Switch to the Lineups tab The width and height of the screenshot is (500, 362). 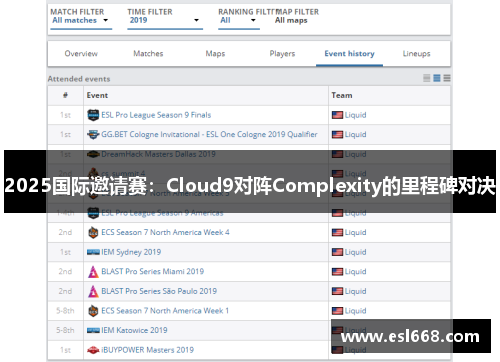[416, 54]
